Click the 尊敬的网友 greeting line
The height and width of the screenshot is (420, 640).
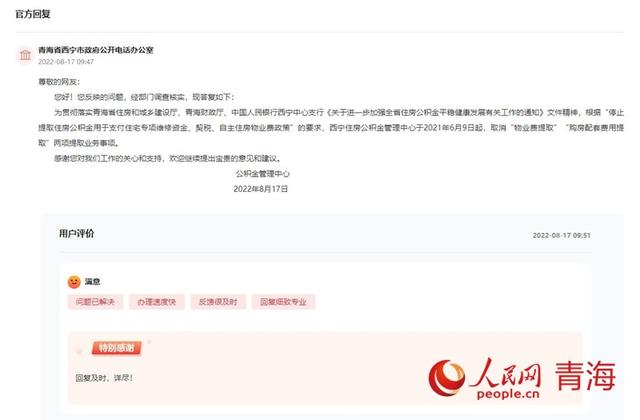click(x=59, y=82)
